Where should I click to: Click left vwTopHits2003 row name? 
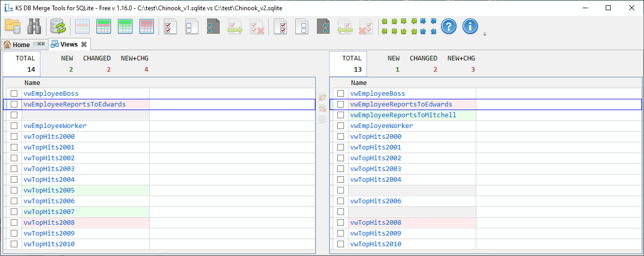click(49, 169)
